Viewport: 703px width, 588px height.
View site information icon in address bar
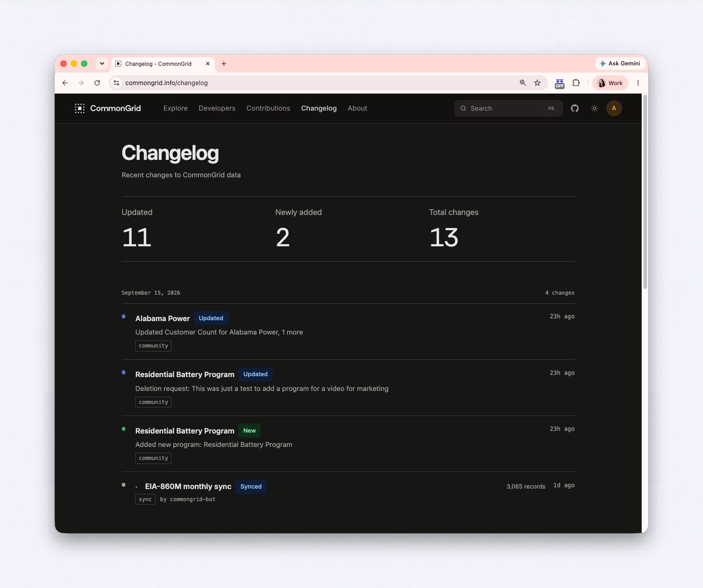(116, 83)
